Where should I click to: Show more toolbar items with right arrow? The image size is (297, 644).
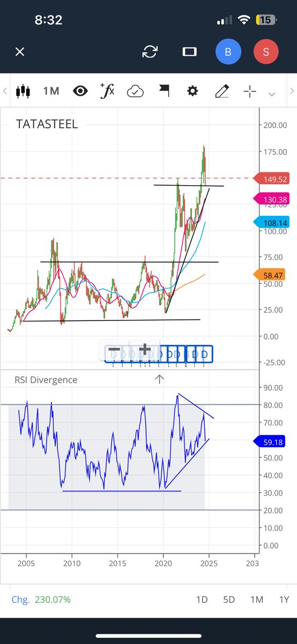point(292,91)
